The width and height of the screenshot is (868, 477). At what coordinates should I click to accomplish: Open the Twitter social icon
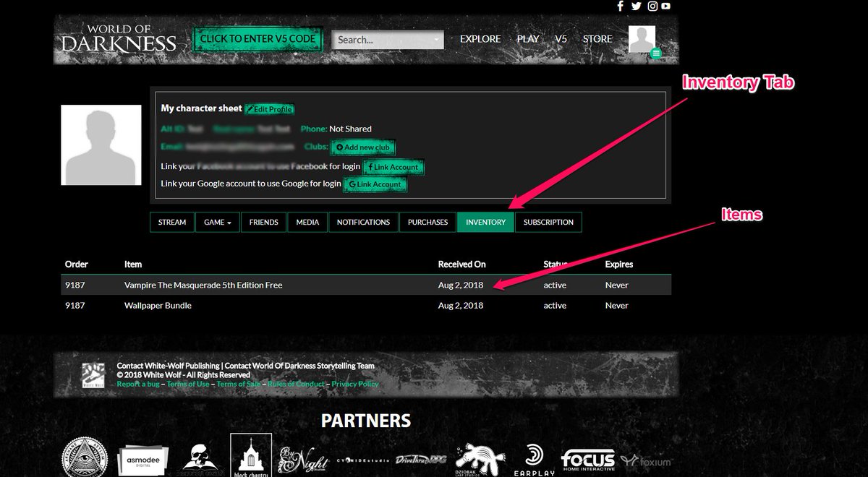[x=637, y=6]
